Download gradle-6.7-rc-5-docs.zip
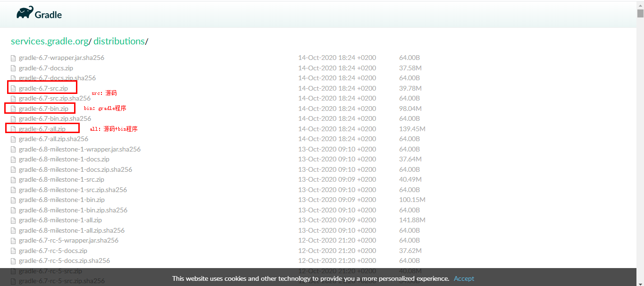The height and width of the screenshot is (286, 644). point(53,251)
